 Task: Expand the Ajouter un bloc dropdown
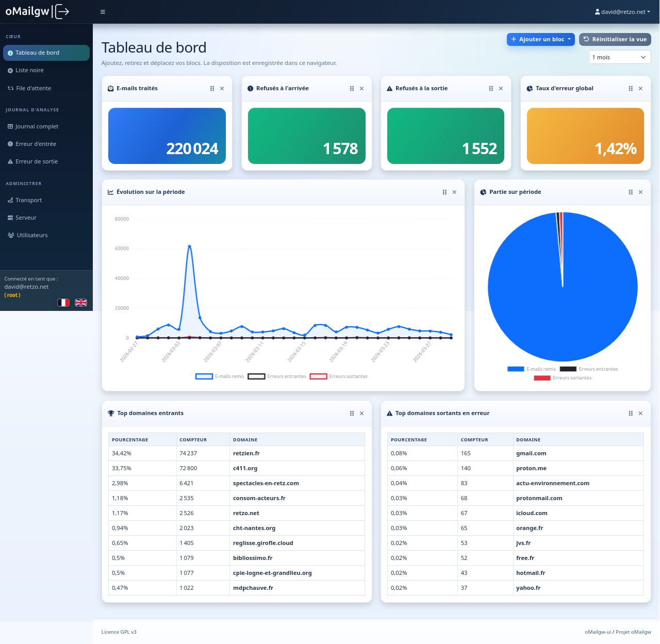pos(540,39)
